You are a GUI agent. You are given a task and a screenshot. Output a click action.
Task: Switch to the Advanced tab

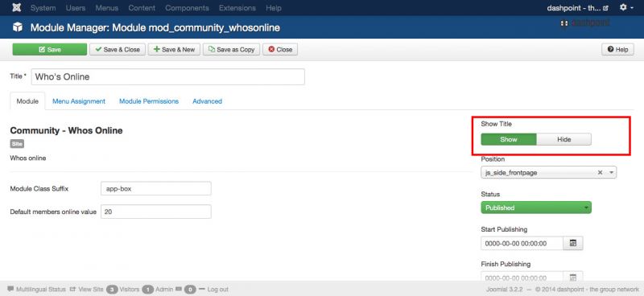pos(208,101)
